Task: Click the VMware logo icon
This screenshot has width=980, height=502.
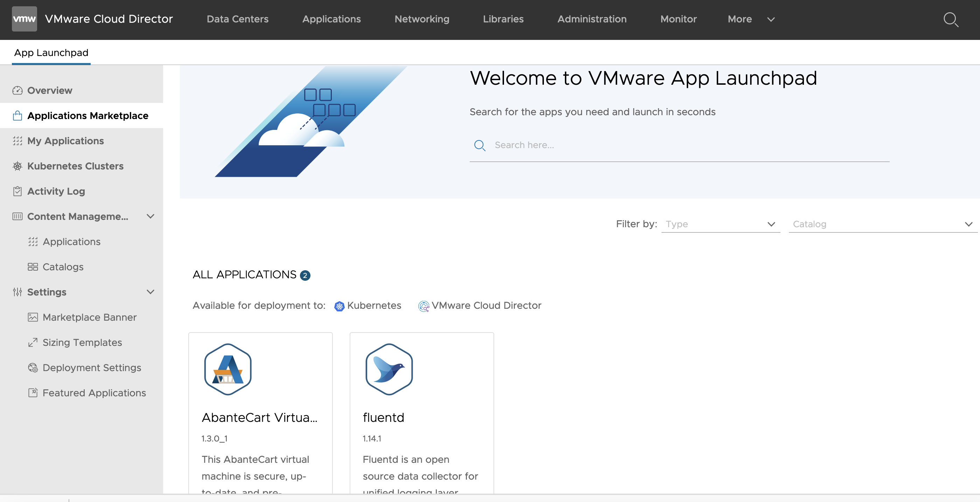Action: click(24, 19)
